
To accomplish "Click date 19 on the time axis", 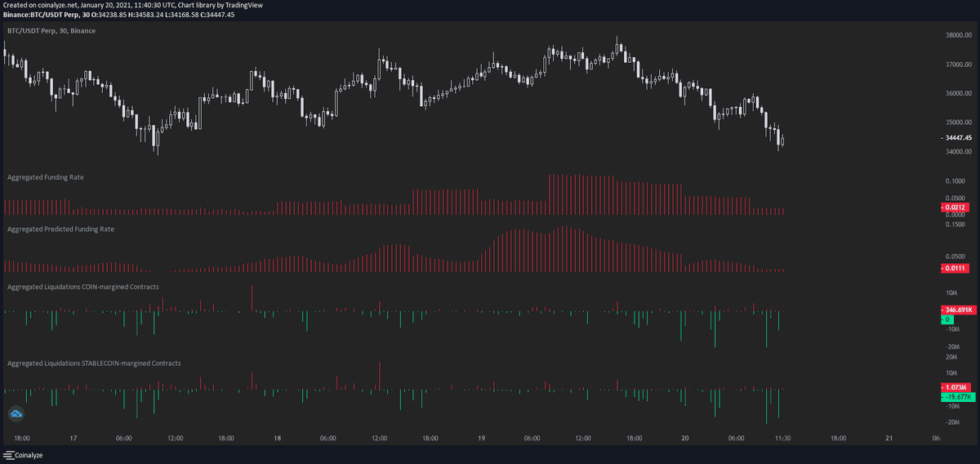I will click(482, 439).
